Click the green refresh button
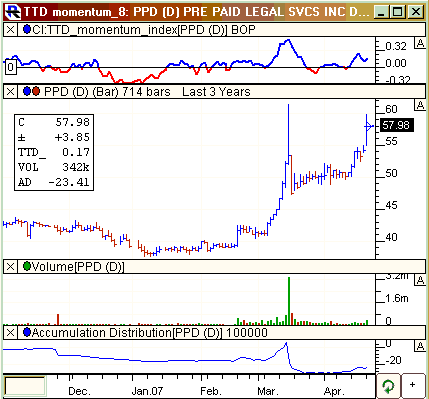The height and width of the screenshot is (399, 429). [x=388, y=386]
